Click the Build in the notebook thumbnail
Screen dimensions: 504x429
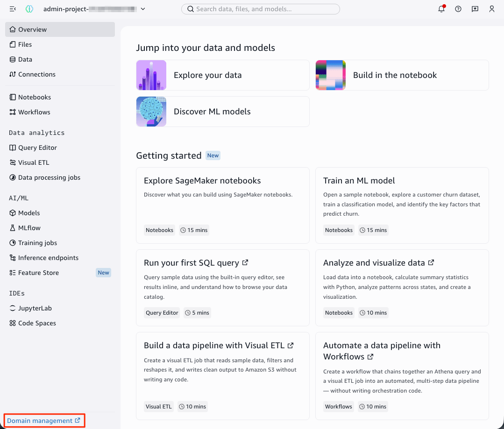pos(331,75)
